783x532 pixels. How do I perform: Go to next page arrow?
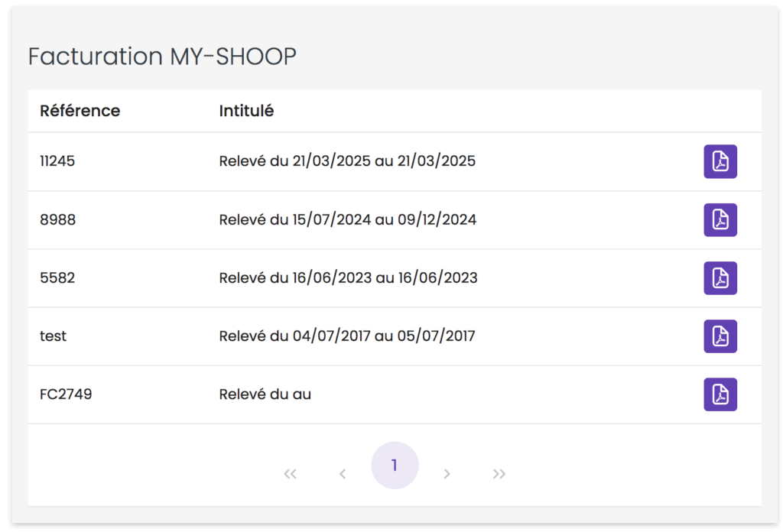447,474
